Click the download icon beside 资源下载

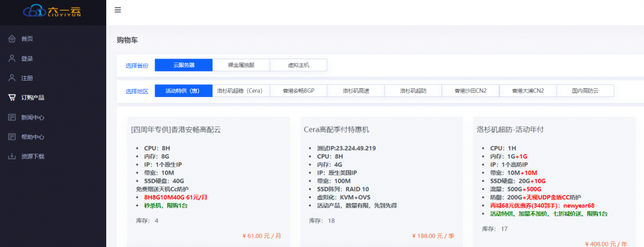pos(12,156)
